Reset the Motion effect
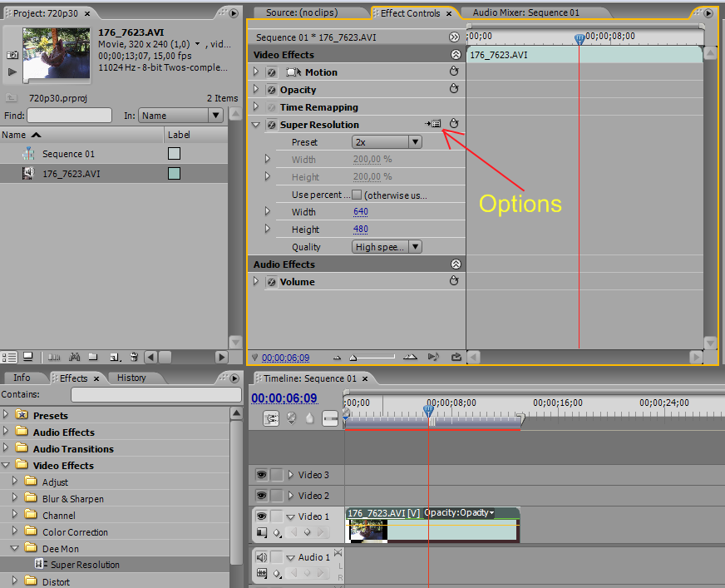The image size is (725, 588). 454,72
